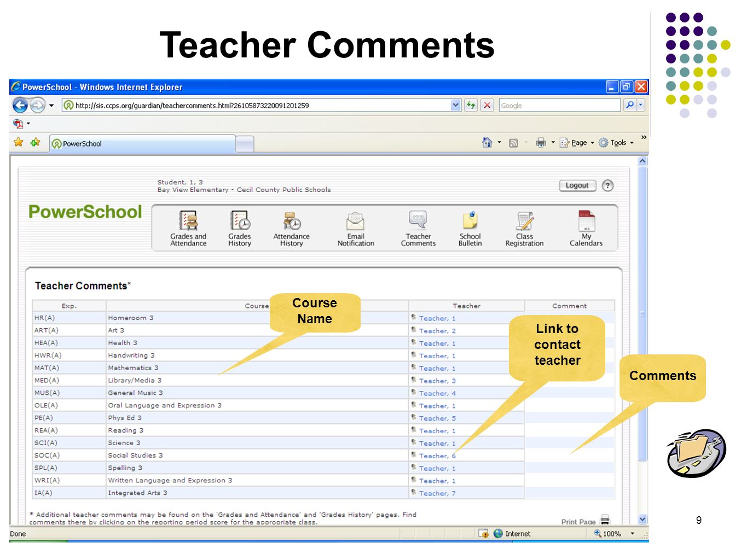Image resolution: width=747 pixels, height=560 pixels.
Task: Click the zoom level magnifier icon
Action: click(598, 533)
